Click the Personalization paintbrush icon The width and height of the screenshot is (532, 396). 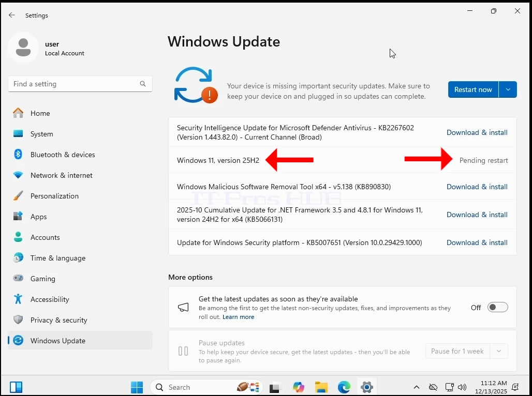[18, 196]
